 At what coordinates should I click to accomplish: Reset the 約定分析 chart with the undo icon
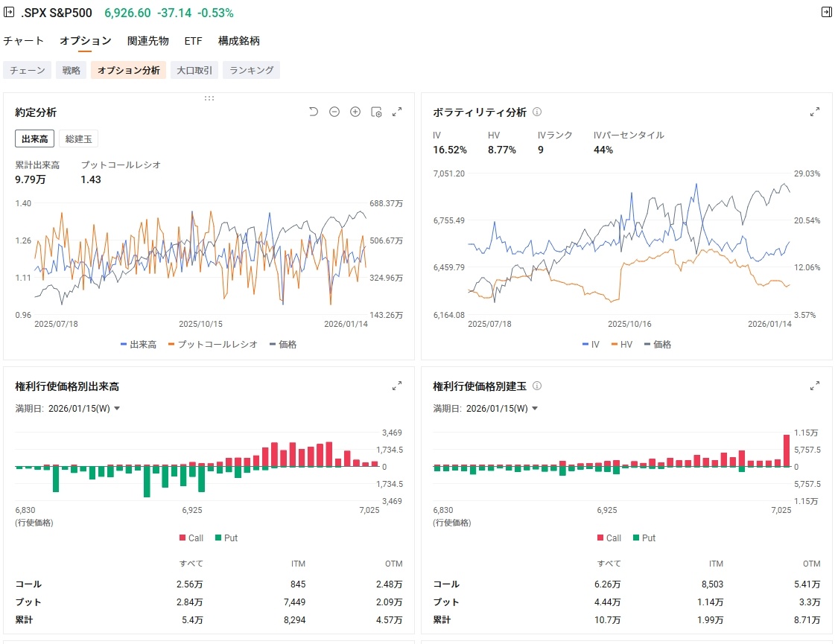(313, 112)
